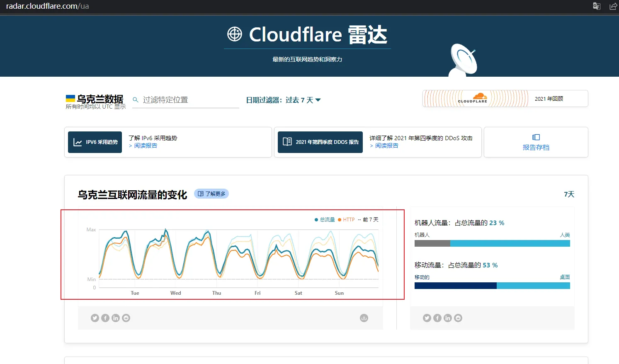619x364 pixels.
Task: Click the Cloudflare Radar globe logo
Action: tap(235, 34)
